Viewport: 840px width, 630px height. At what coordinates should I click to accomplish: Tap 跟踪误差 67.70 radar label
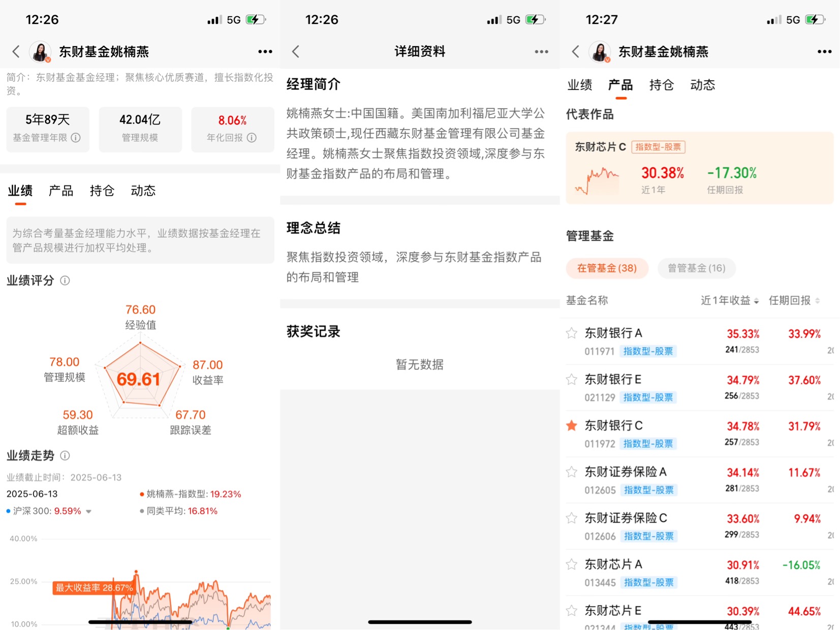[191, 422]
